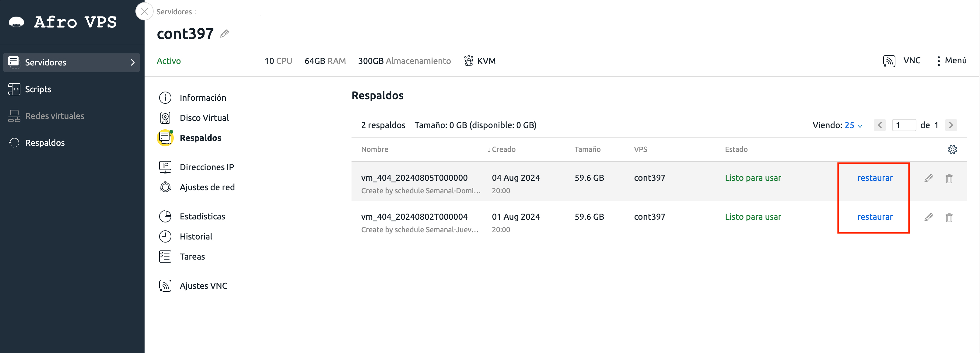Click the 300GB Almacenamiento spec
Image resolution: width=980 pixels, height=353 pixels.
(x=404, y=61)
